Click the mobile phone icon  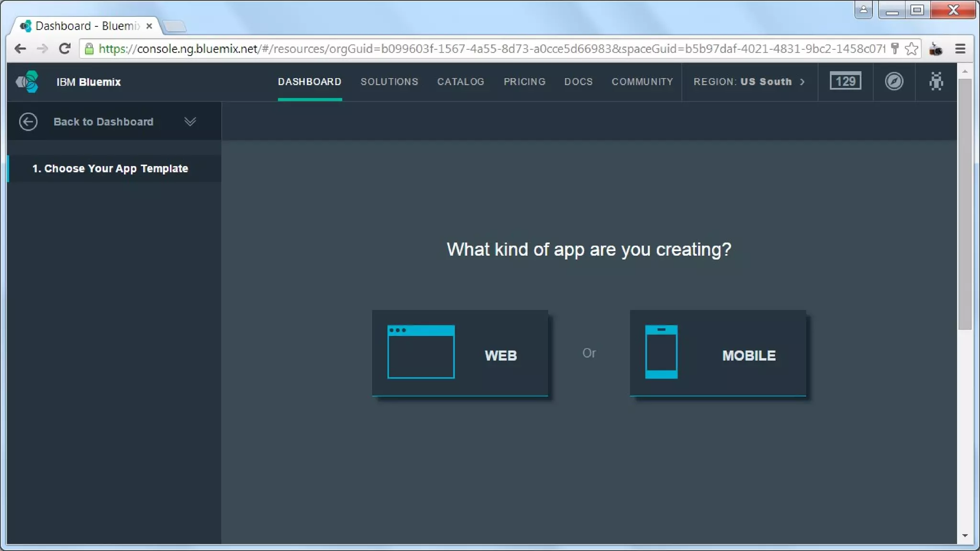[x=661, y=352]
